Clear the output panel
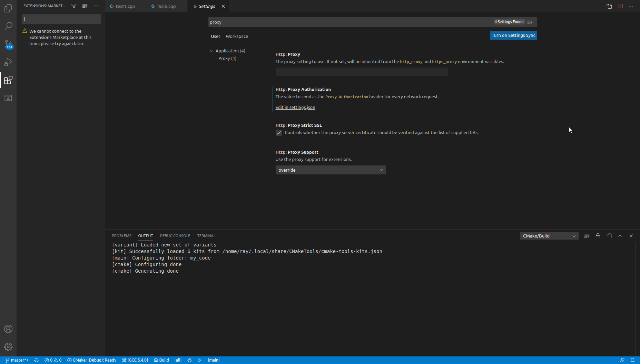640x364 pixels. pos(587,236)
